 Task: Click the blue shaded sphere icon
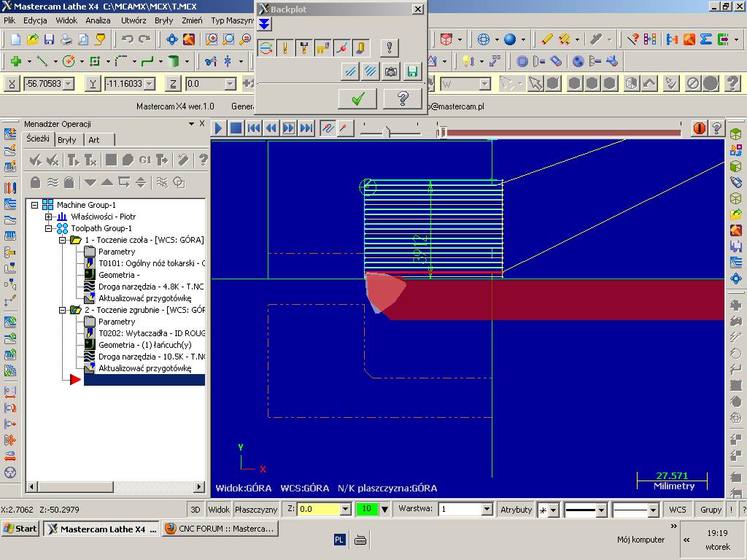click(x=510, y=39)
